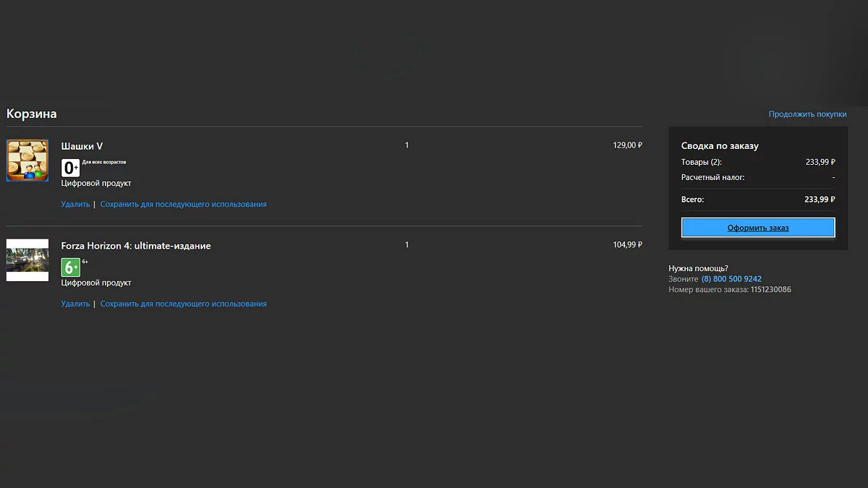Click the Всего total label
Screen dimensions: 868x488
coord(692,200)
